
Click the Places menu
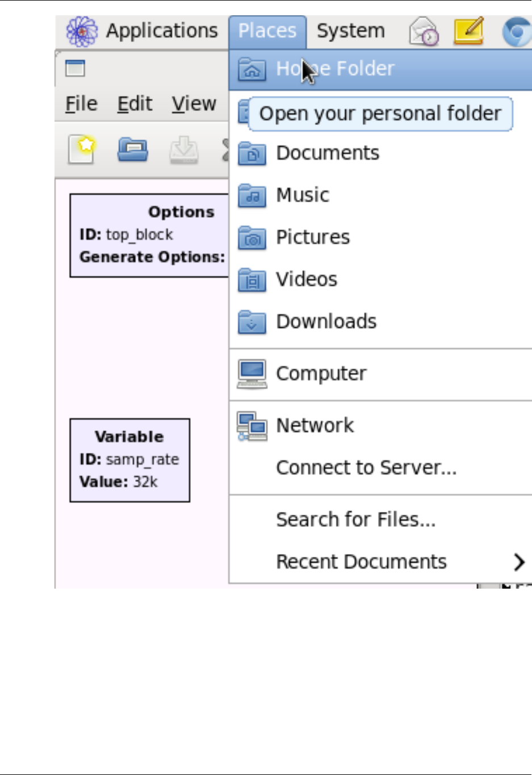point(267,31)
